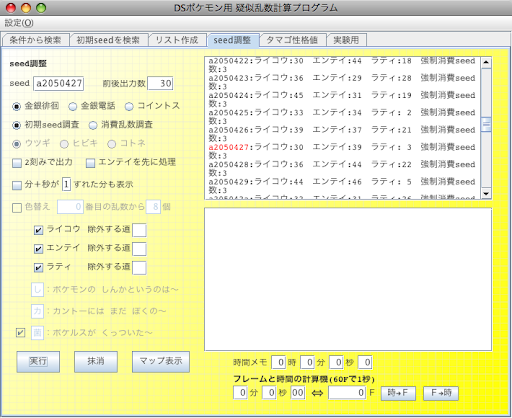
Task: Enable the 2刻みで出力 checkbox
Action: point(17,163)
